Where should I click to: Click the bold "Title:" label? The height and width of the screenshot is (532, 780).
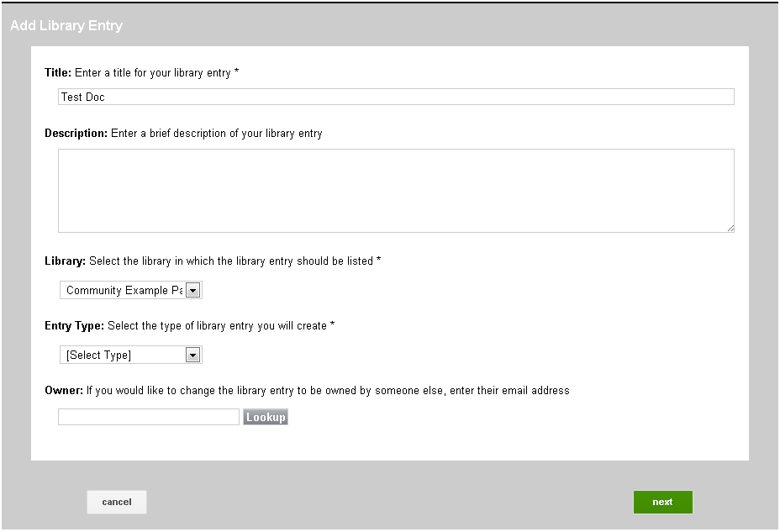(x=58, y=73)
